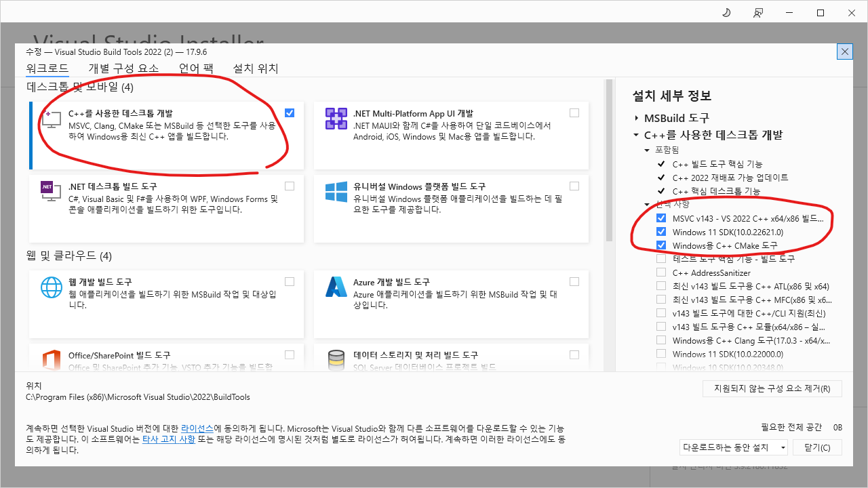The height and width of the screenshot is (488, 868).
Task: Click the 유니버설 Windows 플랫폼 빌드 도구 icon
Action: click(336, 191)
